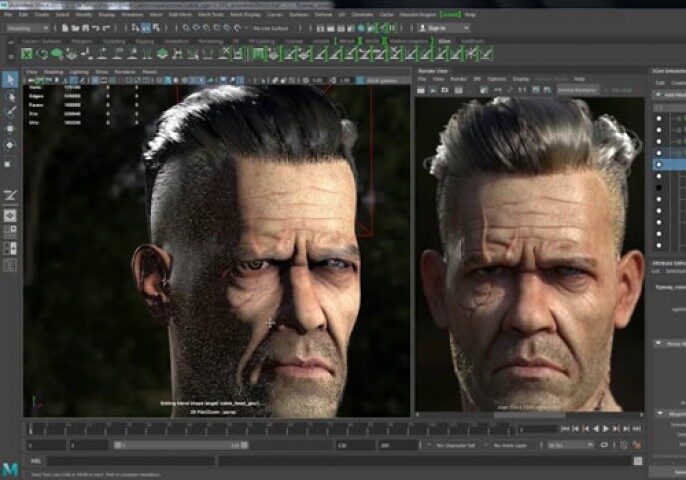The width and height of the screenshot is (686, 480).
Task: Open Render Settings icon in status line
Action: click(351, 28)
